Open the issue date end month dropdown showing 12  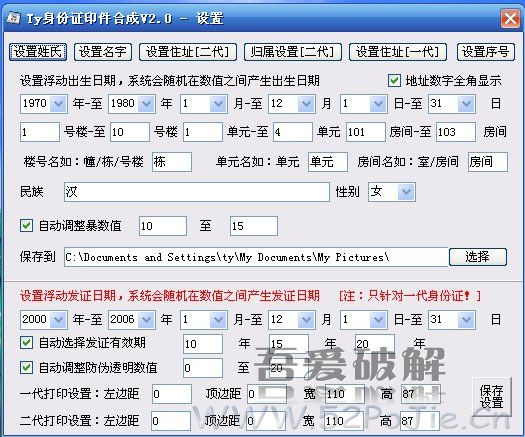point(306,320)
